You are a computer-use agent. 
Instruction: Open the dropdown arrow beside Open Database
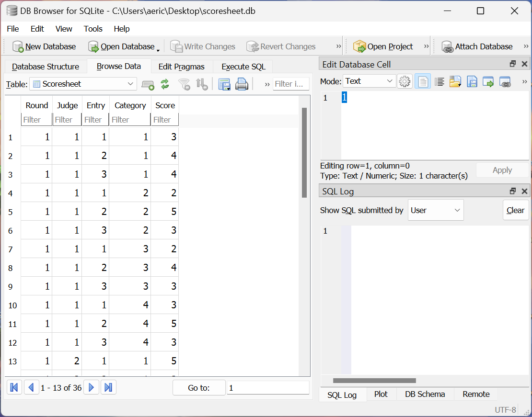coord(158,50)
